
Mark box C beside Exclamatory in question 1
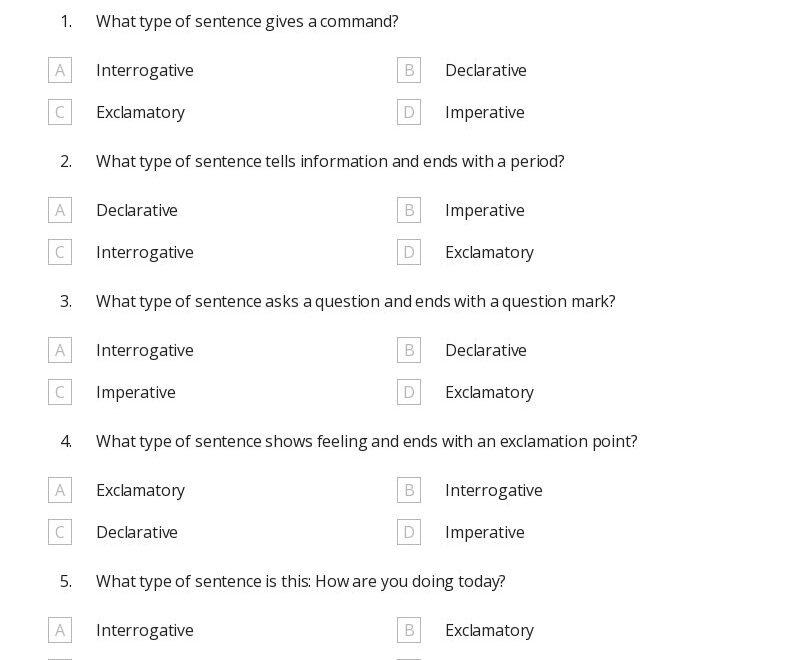click(x=60, y=112)
